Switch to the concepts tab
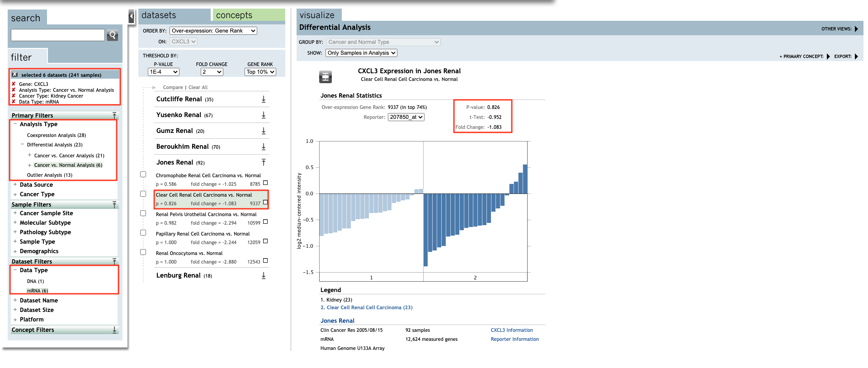 249,15
